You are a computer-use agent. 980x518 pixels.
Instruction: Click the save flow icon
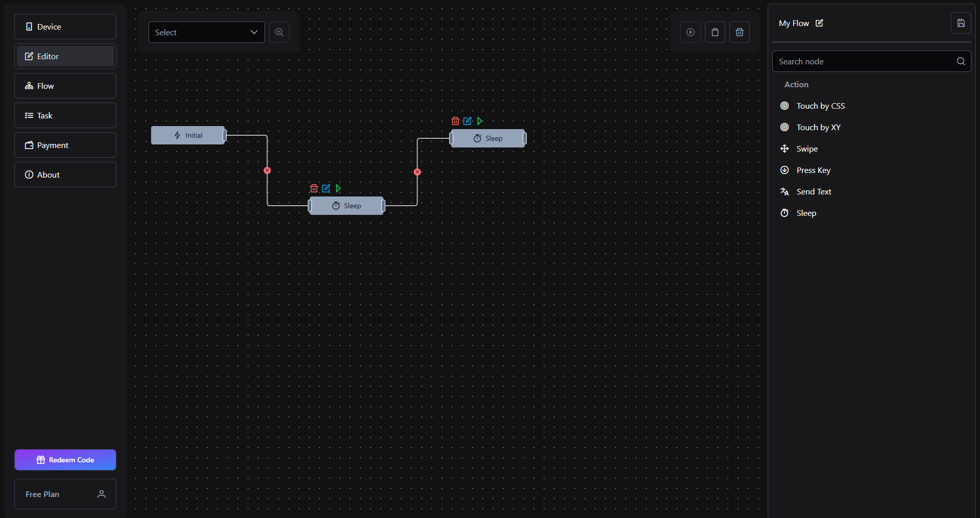(961, 23)
